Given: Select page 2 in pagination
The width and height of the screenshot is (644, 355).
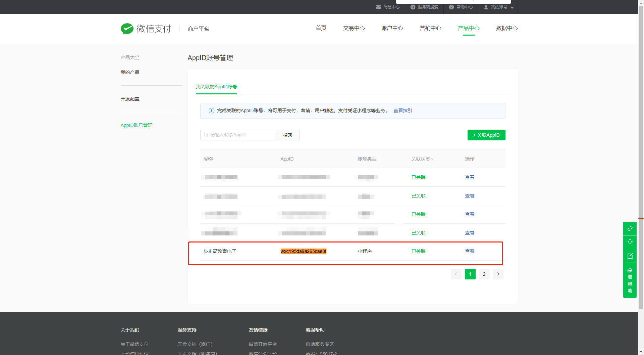Looking at the screenshot, I should [x=484, y=274].
